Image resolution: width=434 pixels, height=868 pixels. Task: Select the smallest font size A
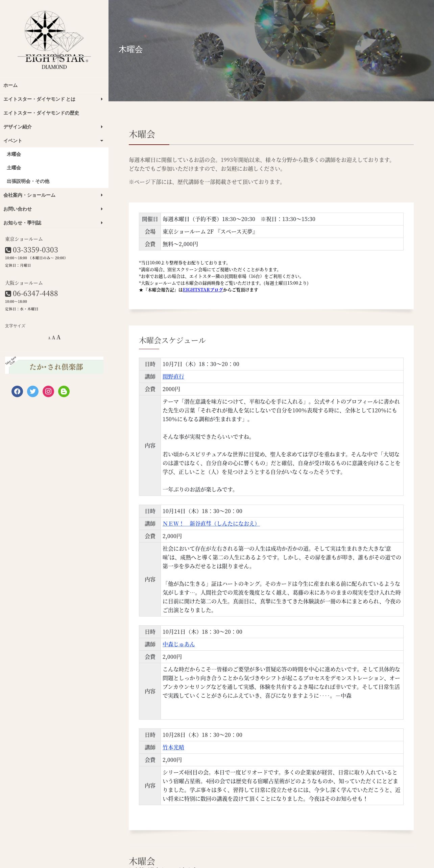(49, 338)
